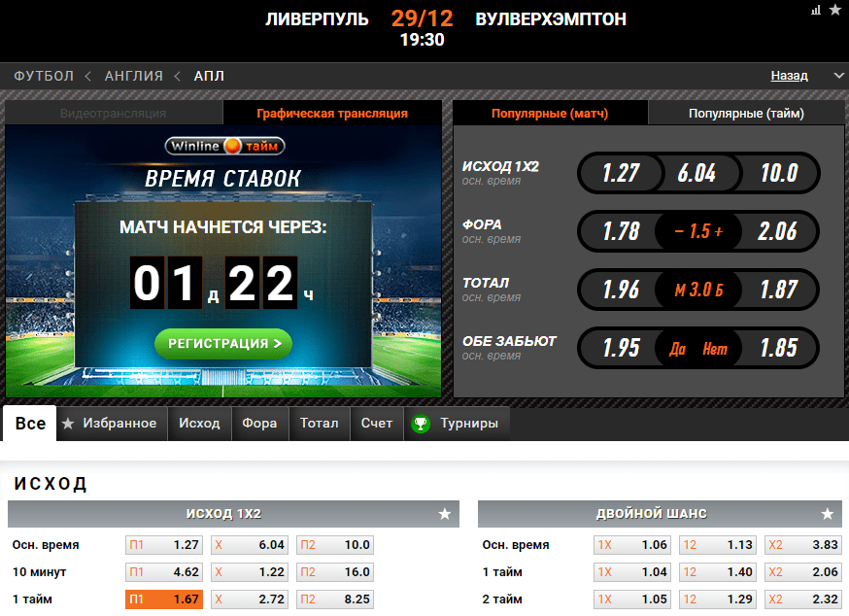Favorite the Исход 1X2 market star
Image resolution: width=849 pixels, height=616 pixels.
(x=445, y=514)
